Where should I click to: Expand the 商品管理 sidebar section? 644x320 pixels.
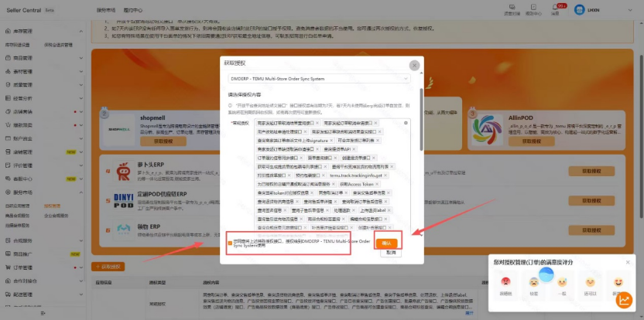[81, 58]
